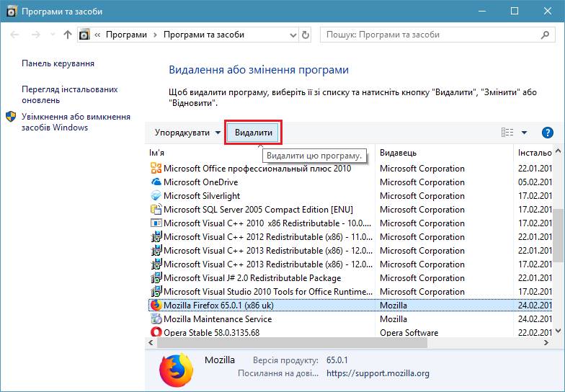The width and height of the screenshot is (565, 392).
Task: Select Mozilla Maintenance Service entry
Action: click(218, 318)
